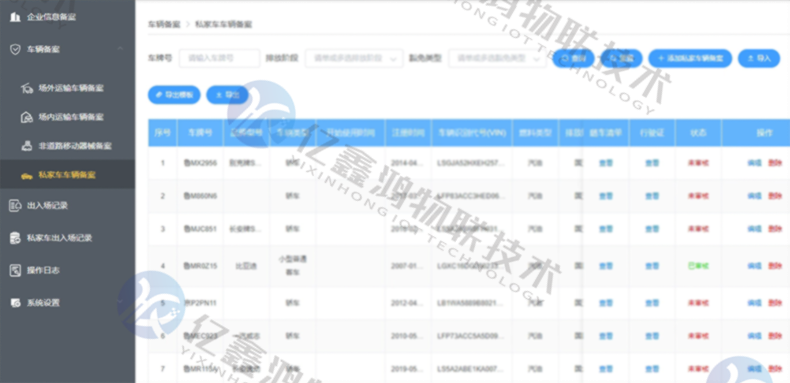The height and width of the screenshot is (383, 790).
Task: View 随车清单 for 鲁MX2956
Action: (606, 163)
